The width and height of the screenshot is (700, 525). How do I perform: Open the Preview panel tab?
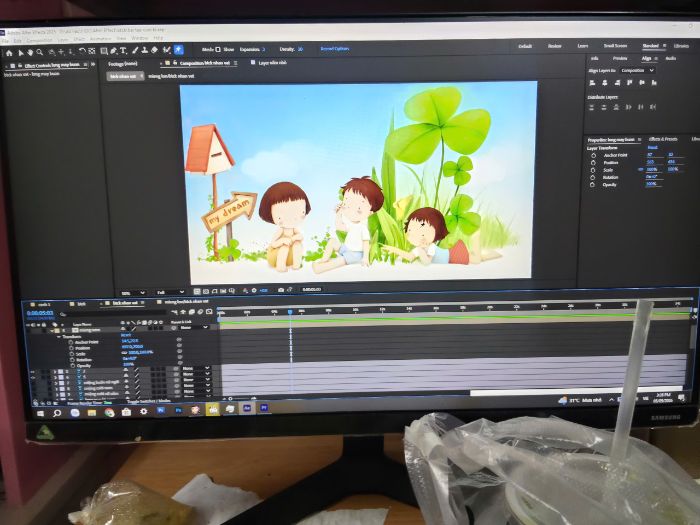620,58
